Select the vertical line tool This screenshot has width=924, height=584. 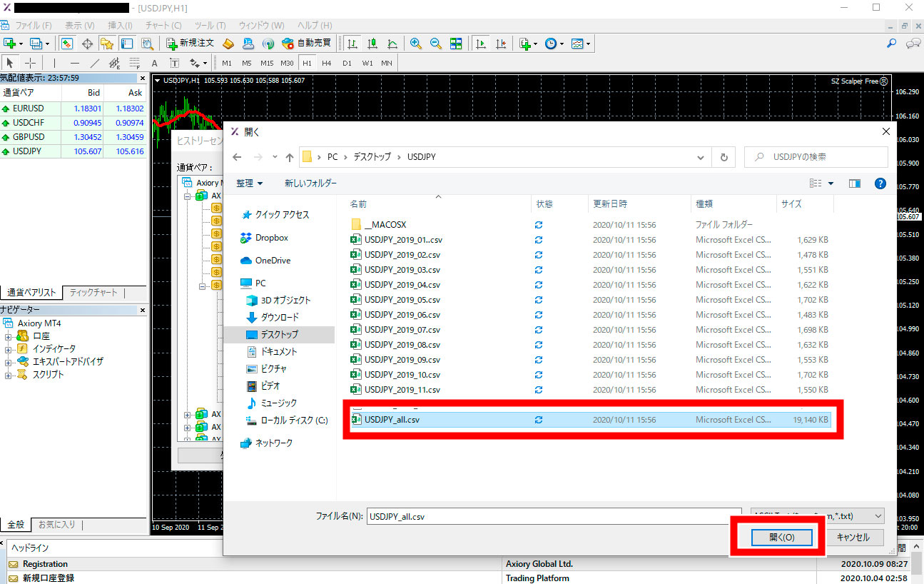click(54, 63)
